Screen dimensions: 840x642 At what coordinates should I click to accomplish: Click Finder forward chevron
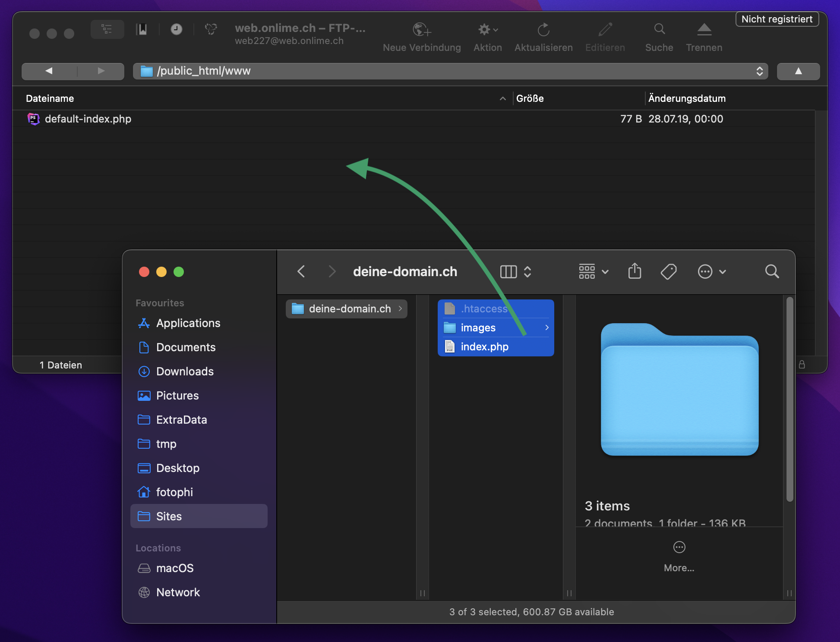[332, 271]
